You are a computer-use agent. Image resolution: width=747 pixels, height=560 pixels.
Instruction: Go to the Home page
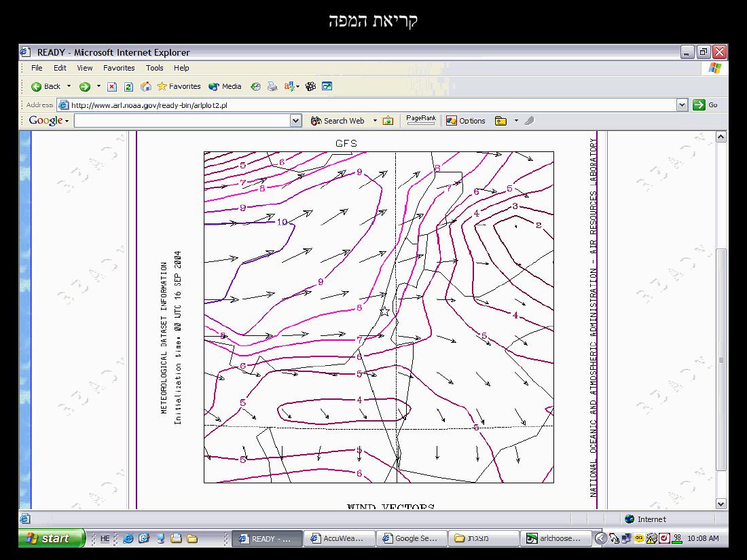146,87
